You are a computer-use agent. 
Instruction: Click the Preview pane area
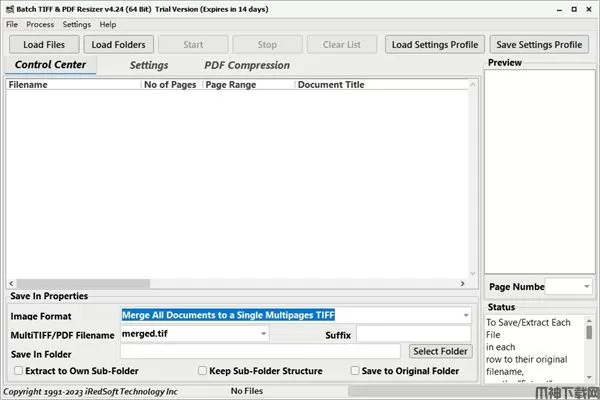540,171
